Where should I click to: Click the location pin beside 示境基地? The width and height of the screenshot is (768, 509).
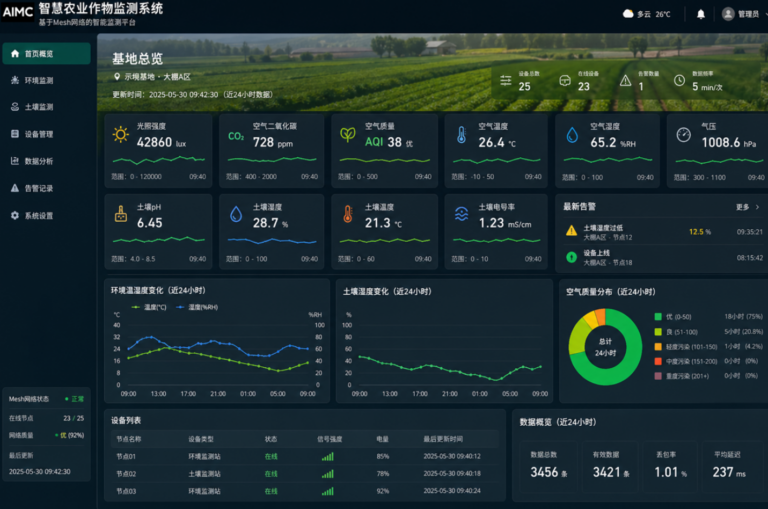[117, 77]
